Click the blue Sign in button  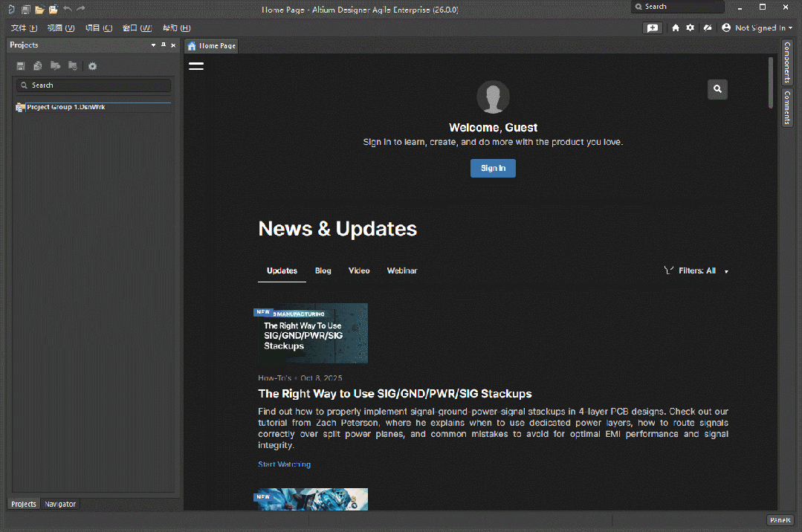(x=493, y=169)
